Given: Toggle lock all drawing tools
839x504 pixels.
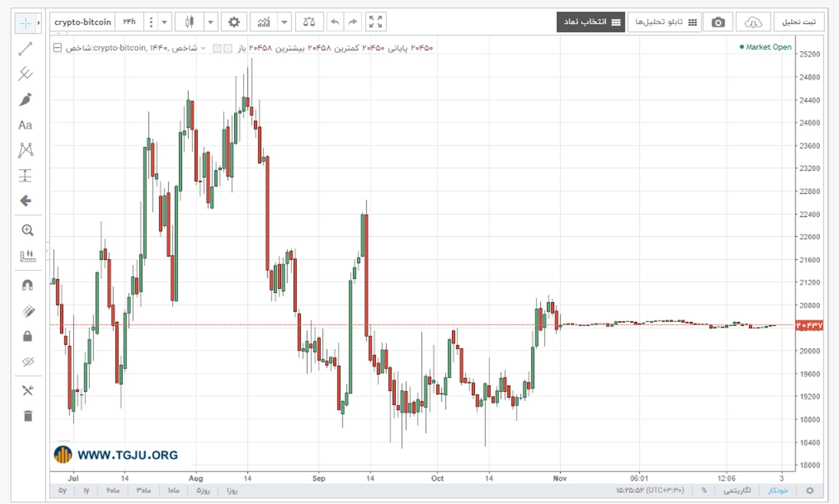Looking at the screenshot, I should click(28, 336).
